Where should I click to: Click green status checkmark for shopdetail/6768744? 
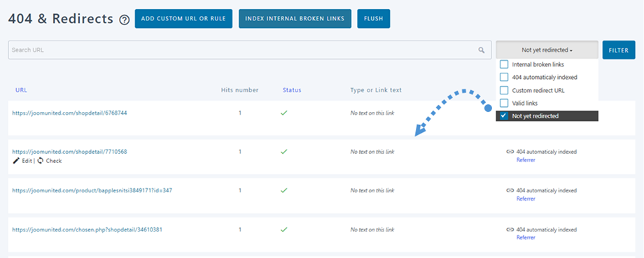tap(283, 113)
